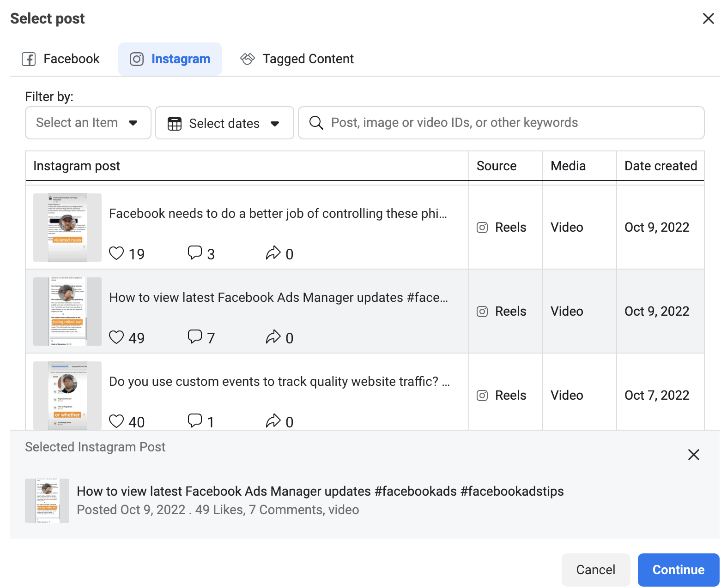Click the heart icon with 19 likes
The height and width of the screenshot is (588, 727).
(x=116, y=253)
